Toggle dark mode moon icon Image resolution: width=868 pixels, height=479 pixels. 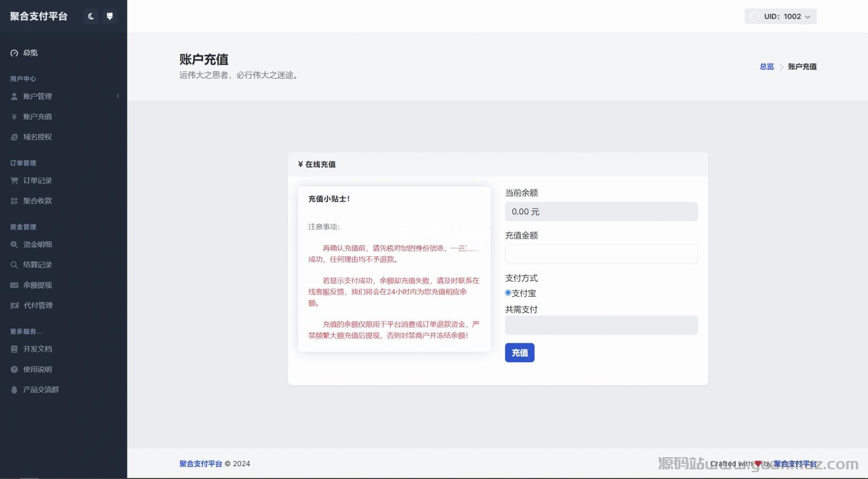pyautogui.click(x=91, y=16)
